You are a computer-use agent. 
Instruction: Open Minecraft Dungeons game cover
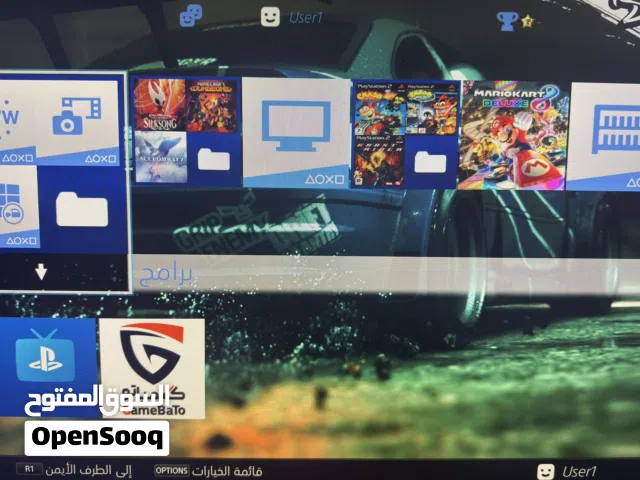point(211,105)
